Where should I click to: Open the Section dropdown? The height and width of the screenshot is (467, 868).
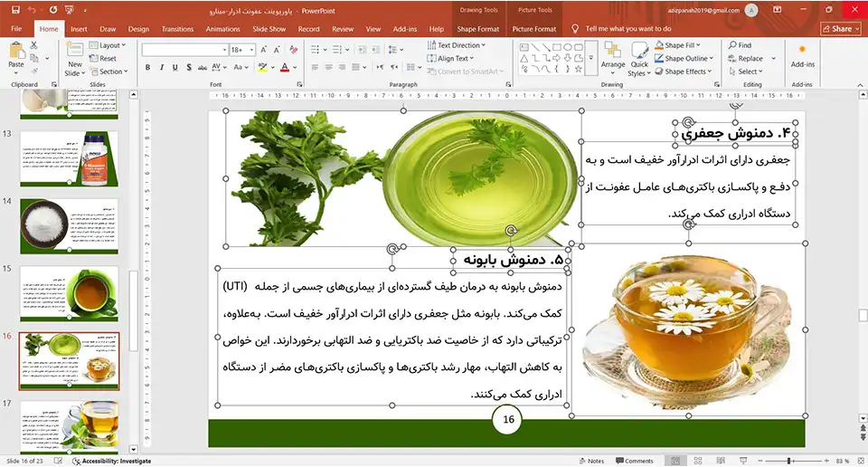click(x=109, y=71)
